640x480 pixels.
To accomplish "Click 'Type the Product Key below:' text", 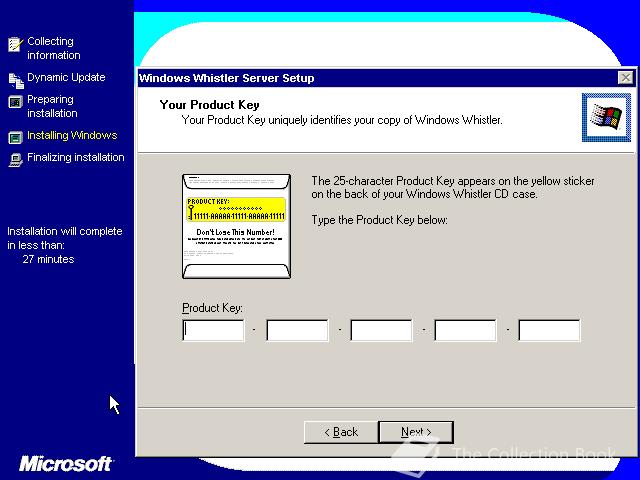I will click(x=379, y=220).
